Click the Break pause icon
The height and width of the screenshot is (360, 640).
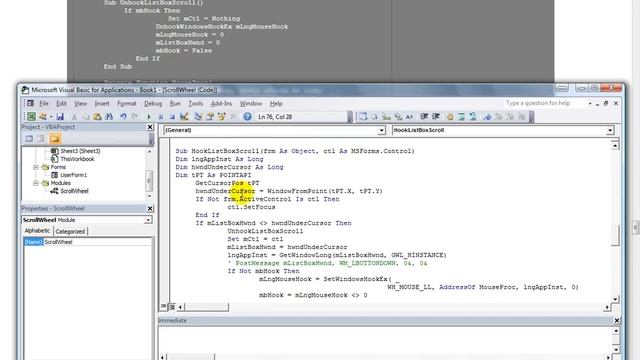161,117
